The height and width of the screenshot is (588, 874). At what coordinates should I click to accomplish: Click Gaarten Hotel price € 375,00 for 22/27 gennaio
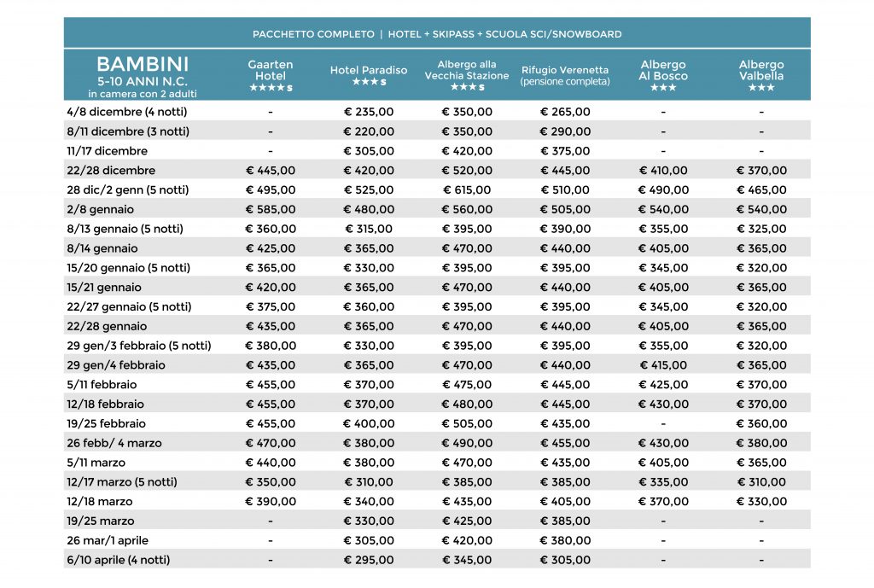click(x=271, y=307)
